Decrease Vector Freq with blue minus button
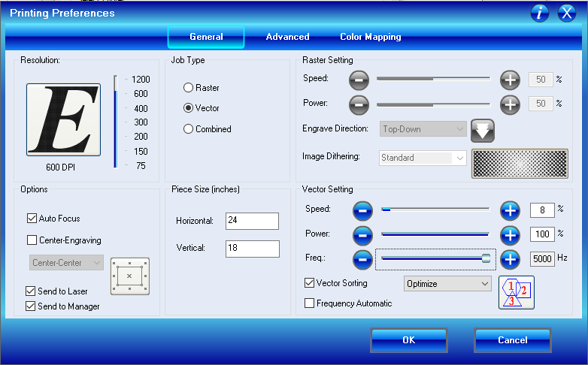Screen dimensions: 588x365 (362, 259)
